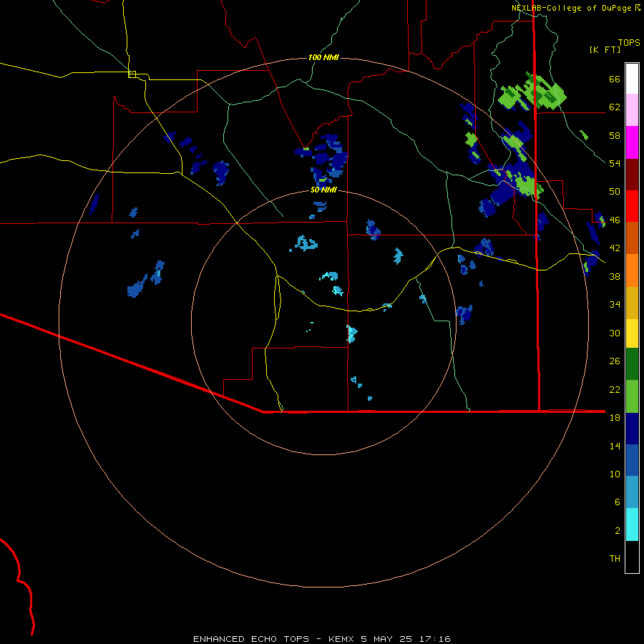Click the 'TH' legend label
Screen dimensions: 644x644
(x=615, y=559)
